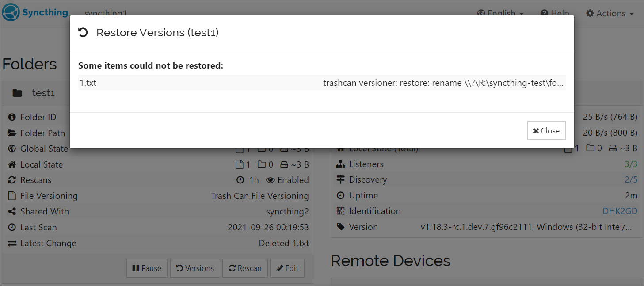The image size is (644, 286).
Task: Click the Versions button
Action: click(195, 268)
